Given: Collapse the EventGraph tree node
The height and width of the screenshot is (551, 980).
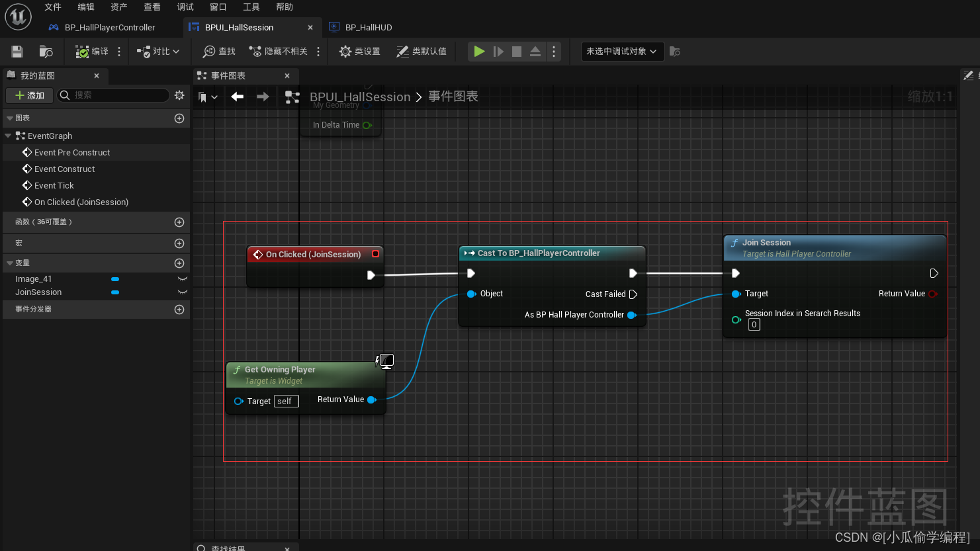Looking at the screenshot, I should click(8, 136).
